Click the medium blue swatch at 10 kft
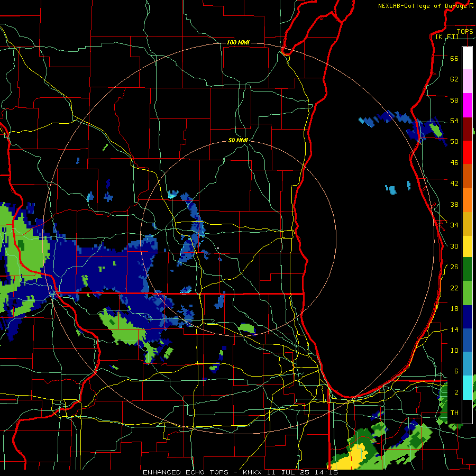 (x=467, y=340)
